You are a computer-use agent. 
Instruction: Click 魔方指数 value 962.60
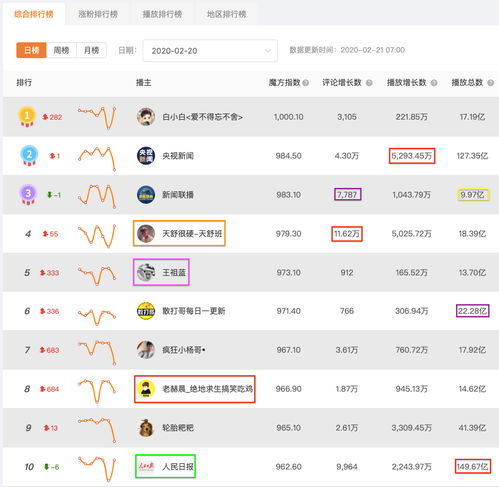click(289, 467)
